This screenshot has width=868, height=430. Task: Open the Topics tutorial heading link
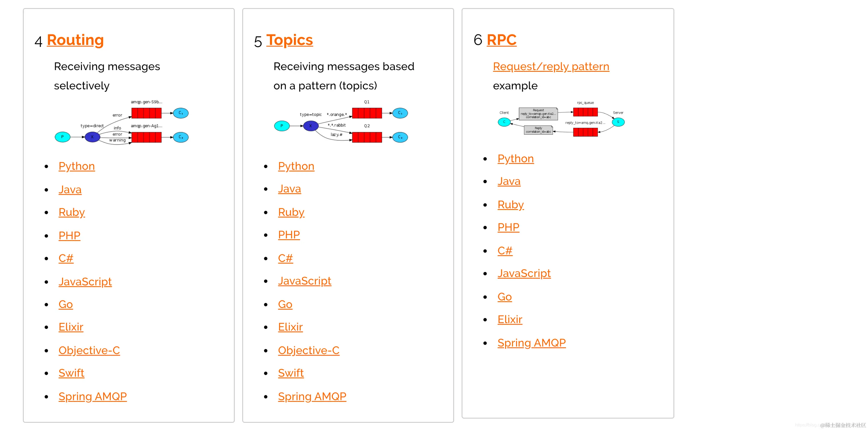point(289,40)
